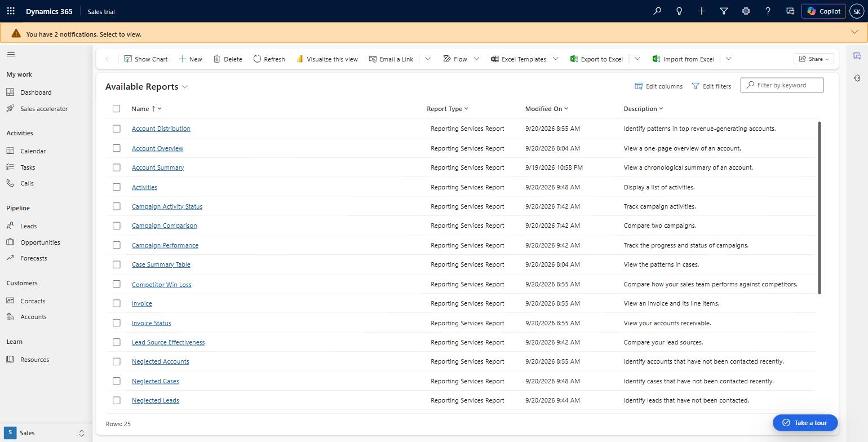The width and height of the screenshot is (868, 442).
Task: Sort by the Modified On column header
Action: [547, 109]
